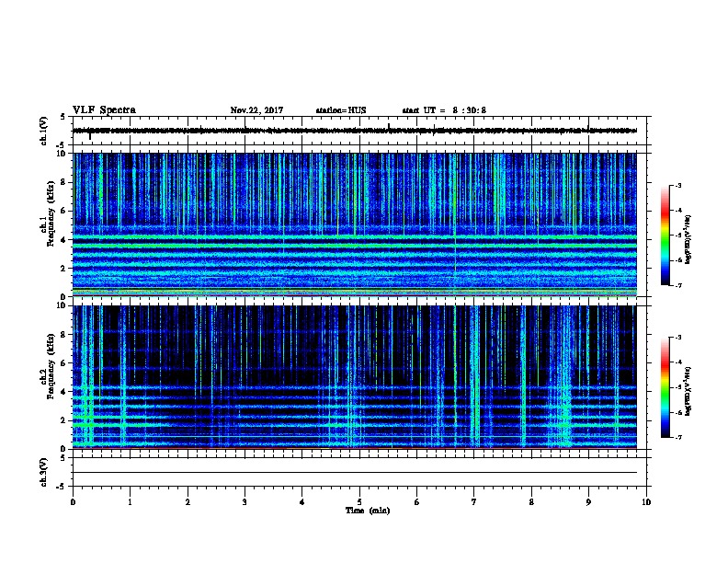Click the flat ch.3 voltage trace line

pyautogui.click(x=355, y=473)
